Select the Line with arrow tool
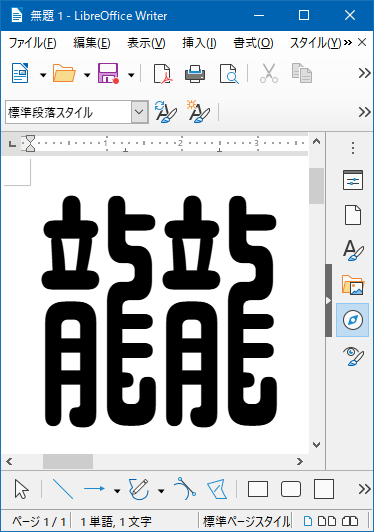This screenshot has width=374, height=532. click(x=94, y=489)
